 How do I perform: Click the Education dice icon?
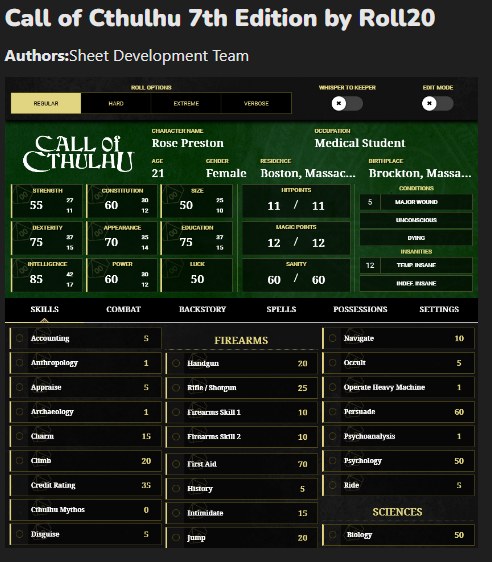172,233
